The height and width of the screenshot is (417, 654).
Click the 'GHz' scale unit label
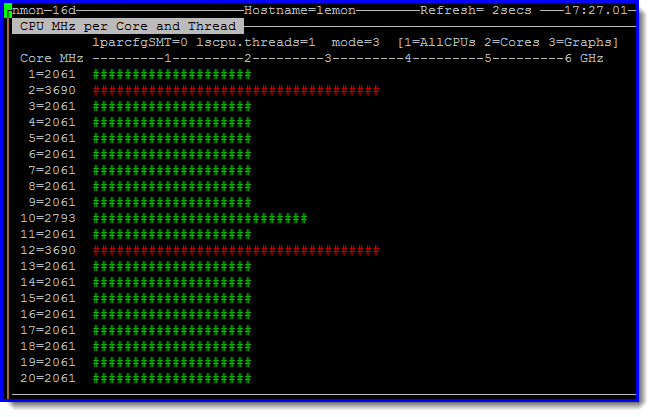(x=591, y=58)
